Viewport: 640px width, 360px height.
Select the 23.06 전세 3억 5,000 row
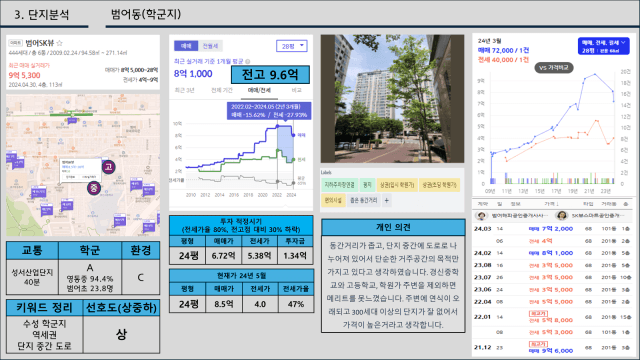pyautogui.click(x=553, y=290)
